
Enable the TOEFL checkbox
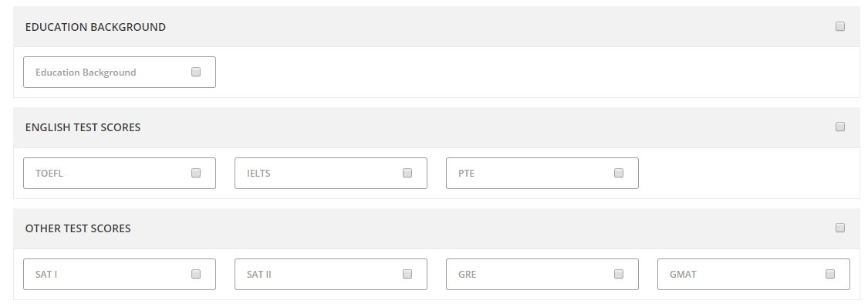pyautogui.click(x=196, y=173)
